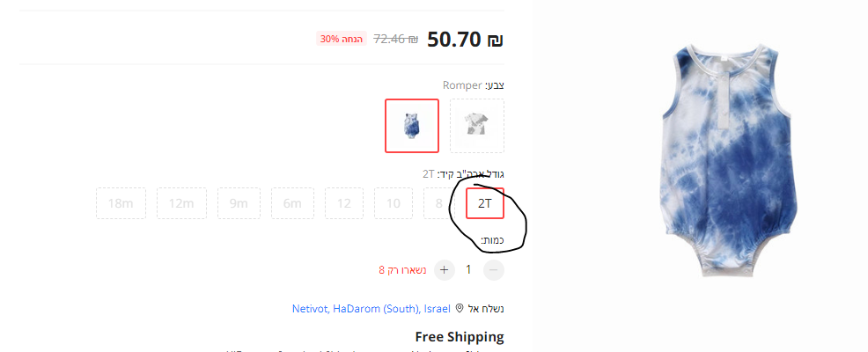Click the minus quantity button

point(494,270)
